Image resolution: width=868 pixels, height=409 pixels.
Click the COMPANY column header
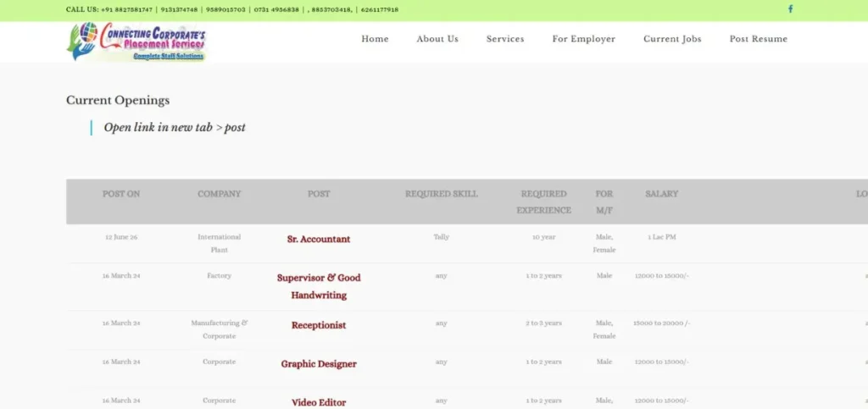point(220,194)
